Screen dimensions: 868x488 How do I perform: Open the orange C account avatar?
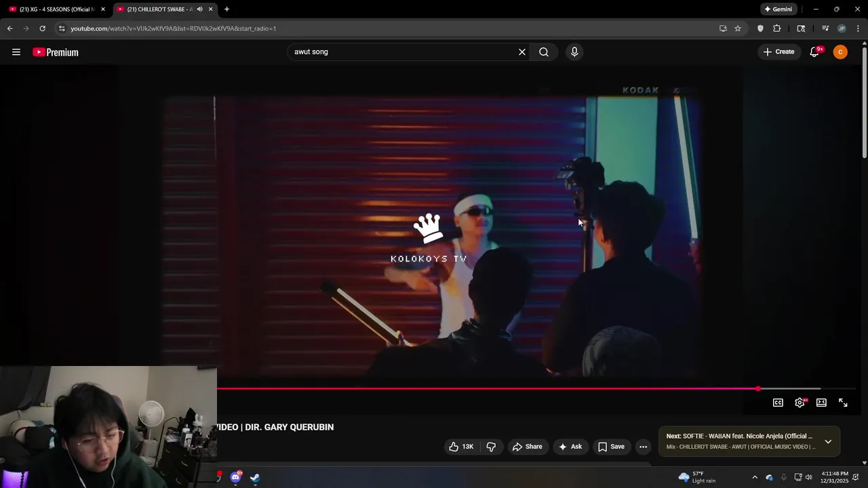(x=840, y=52)
